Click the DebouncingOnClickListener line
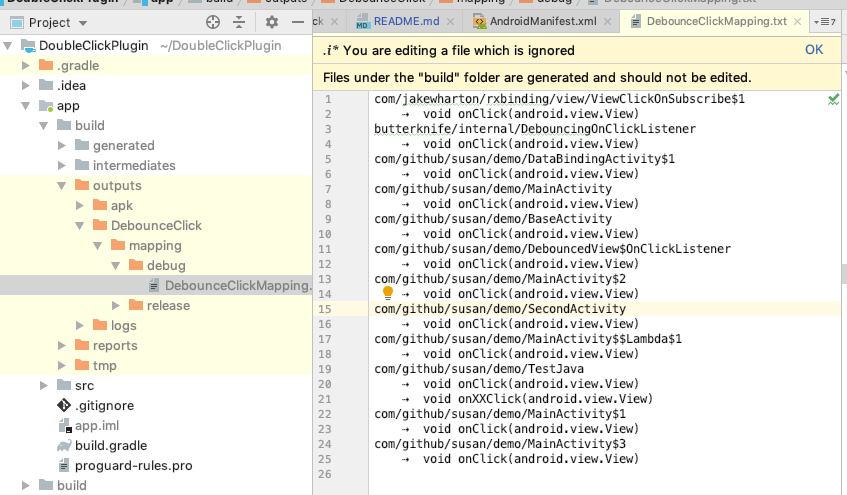 [535, 129]
